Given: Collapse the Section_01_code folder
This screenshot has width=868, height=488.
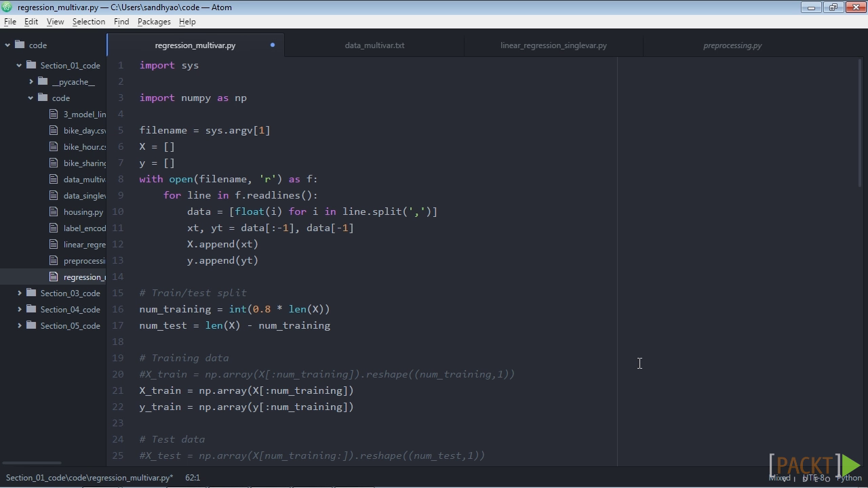Looking at the screenshot, I should (x=20, y=65).
